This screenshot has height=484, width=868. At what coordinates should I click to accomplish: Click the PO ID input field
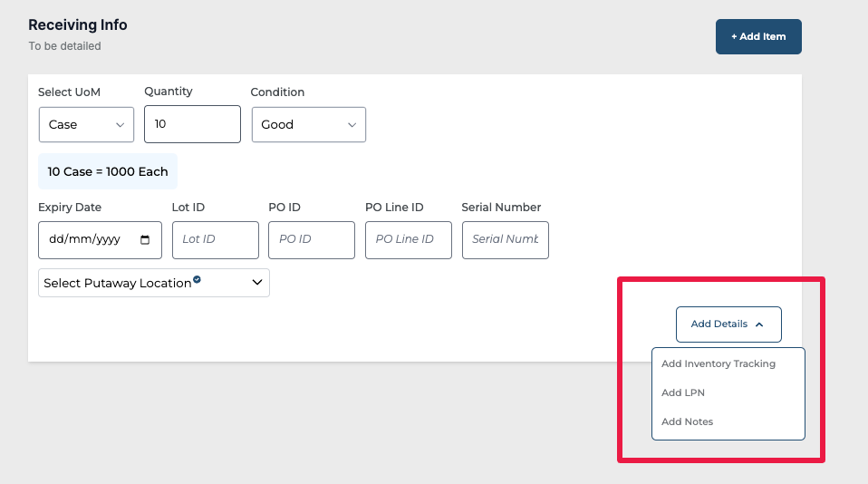tap(312, 240)
